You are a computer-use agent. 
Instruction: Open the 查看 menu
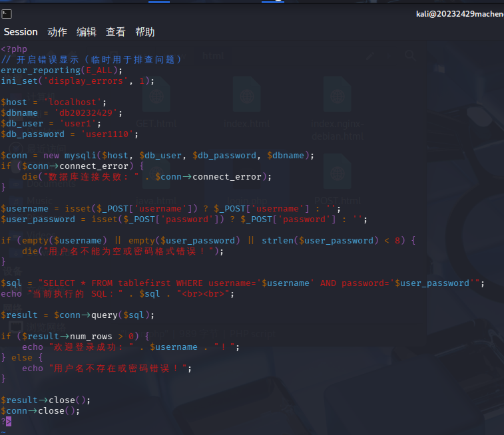pos(115,32)
